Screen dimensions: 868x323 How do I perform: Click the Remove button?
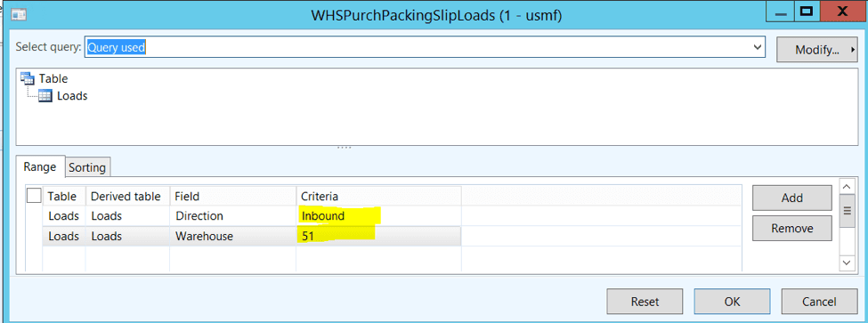pos(791,228)
